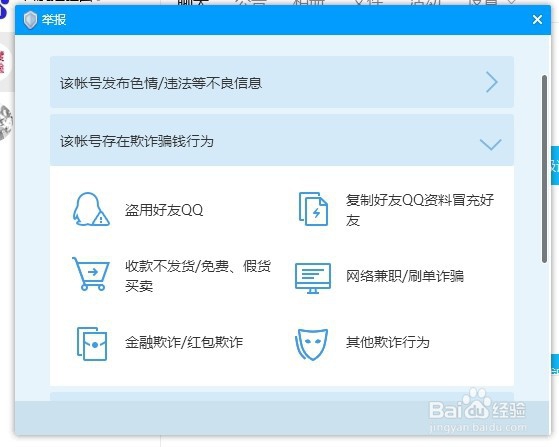Open the 该帐号发布色情/违法等不良信息 category row
Viewport: 559px width, 447px height.
[x=282, y=82]
